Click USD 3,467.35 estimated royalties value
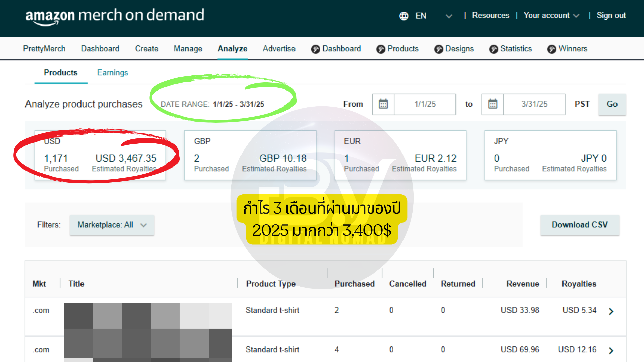This screenshot has width=644, height=362. tap(126, 158)
